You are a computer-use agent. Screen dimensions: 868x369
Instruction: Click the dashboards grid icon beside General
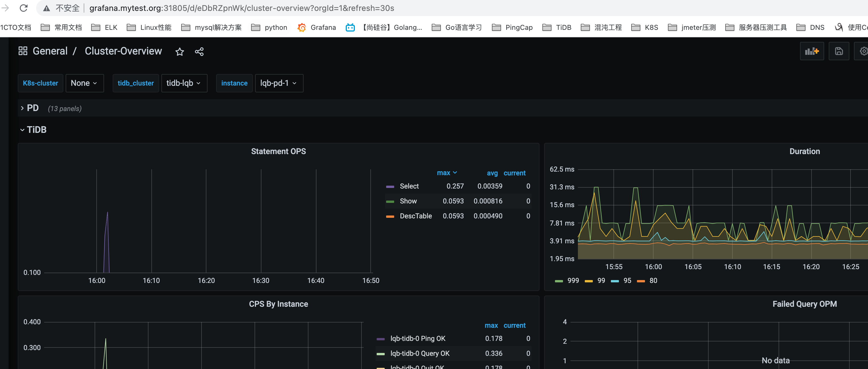coord(23,51)
